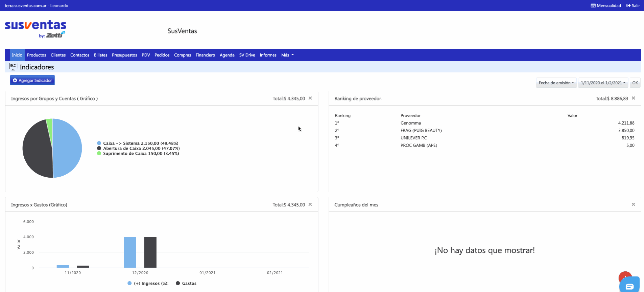
Task: Toggle the Caixa -> Sistema legend entry
Action: click(x=138, y=143)
